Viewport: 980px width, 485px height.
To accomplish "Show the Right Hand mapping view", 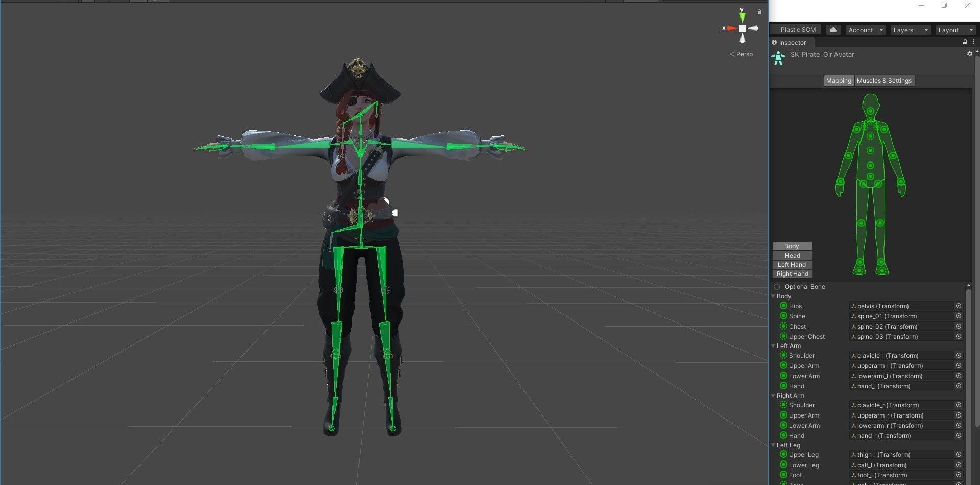I will click(792, 274).
